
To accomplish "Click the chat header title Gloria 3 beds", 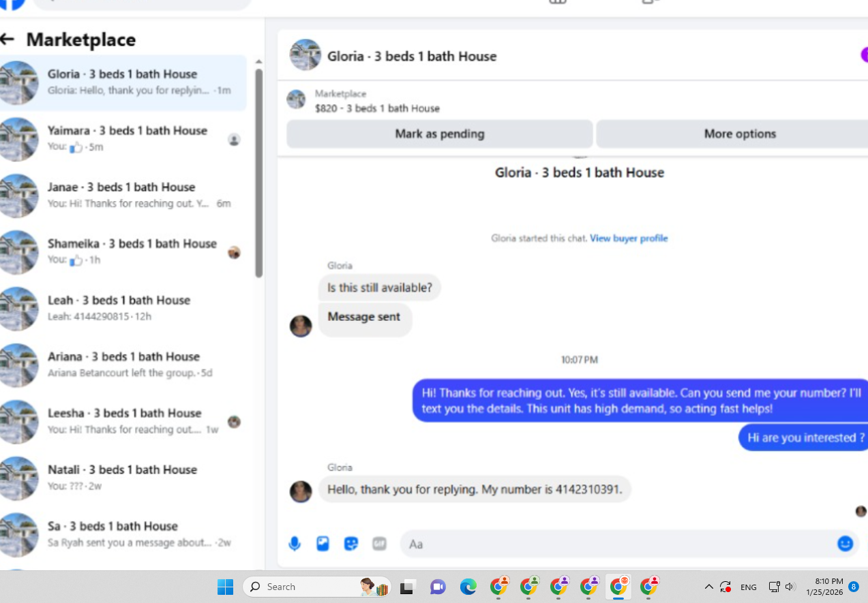I will (412, 57).
